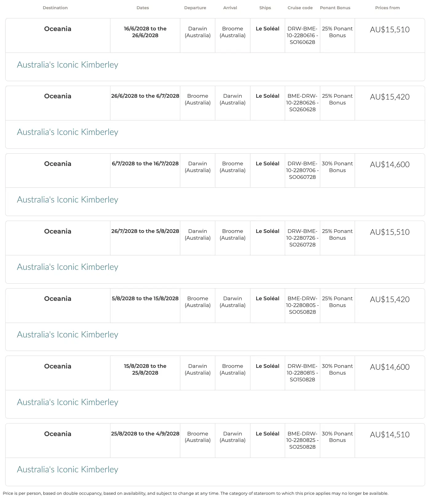This screenshot has width=430, height=504.
Task: Click Oceania destination in the 5/8/2028 row
Action: (x=58, y=299)
